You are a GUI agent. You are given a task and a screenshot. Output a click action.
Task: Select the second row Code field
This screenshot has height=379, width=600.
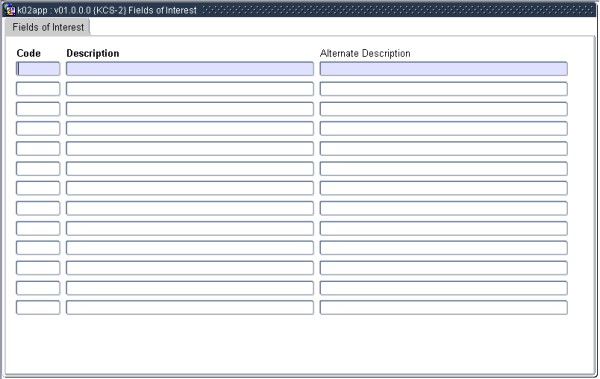tap(38, 89)
